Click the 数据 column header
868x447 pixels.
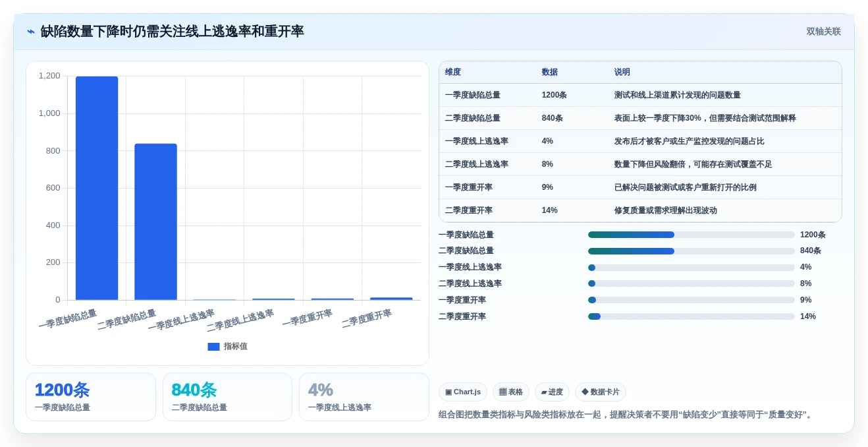pos(550,73)
